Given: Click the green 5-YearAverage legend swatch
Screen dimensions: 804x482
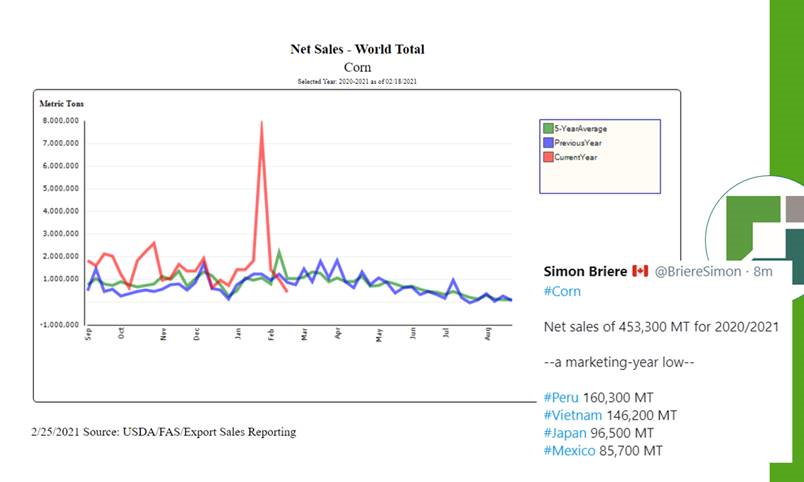Looking at the screenshot, I should click(548, 128).
